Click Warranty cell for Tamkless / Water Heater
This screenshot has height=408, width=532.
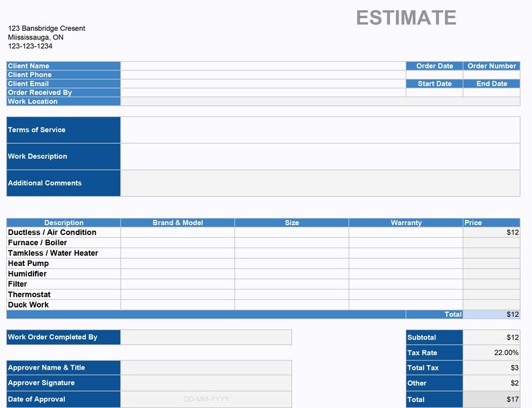406,253
